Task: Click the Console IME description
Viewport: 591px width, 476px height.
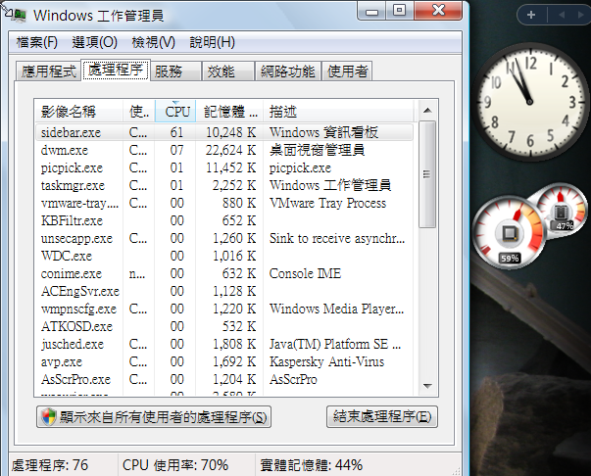Action: click(x=305, y=274)
